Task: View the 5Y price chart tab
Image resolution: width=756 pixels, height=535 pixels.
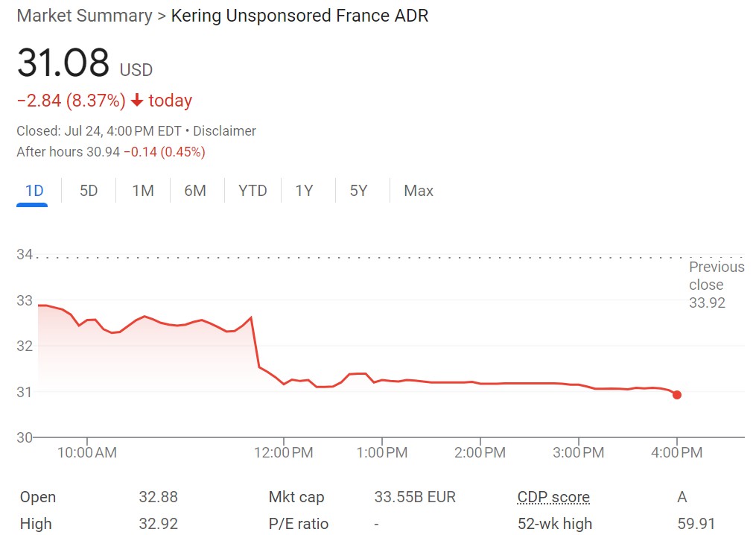Action: coord(359,191)
